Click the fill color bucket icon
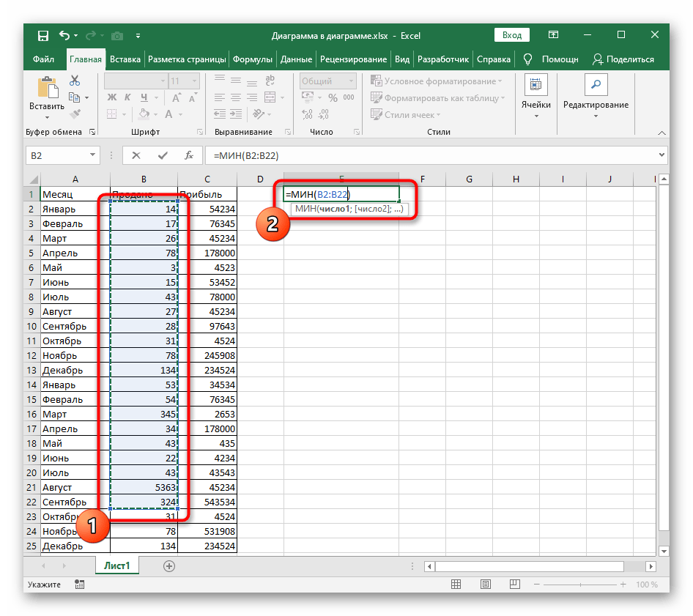Screen dimensions: 693x616 pos(144,114)
